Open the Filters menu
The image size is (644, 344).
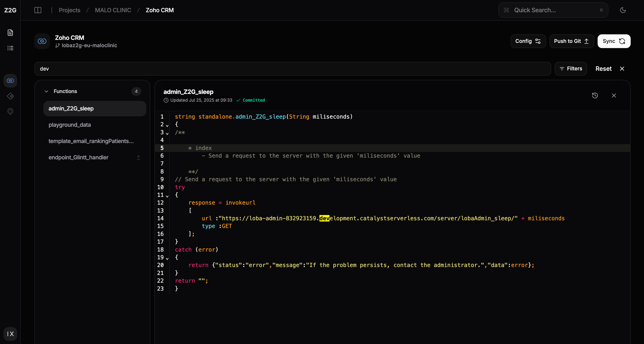(x=571, y=69)
